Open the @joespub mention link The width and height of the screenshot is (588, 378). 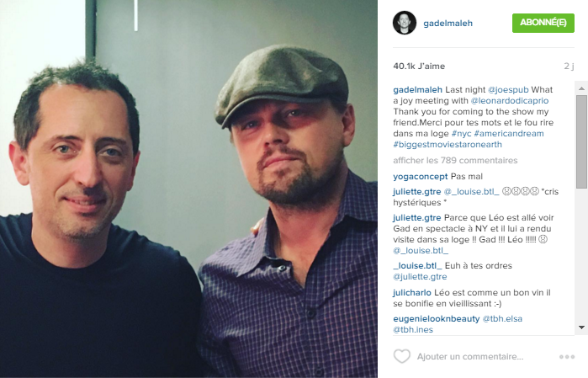click(x=508, y=90)
